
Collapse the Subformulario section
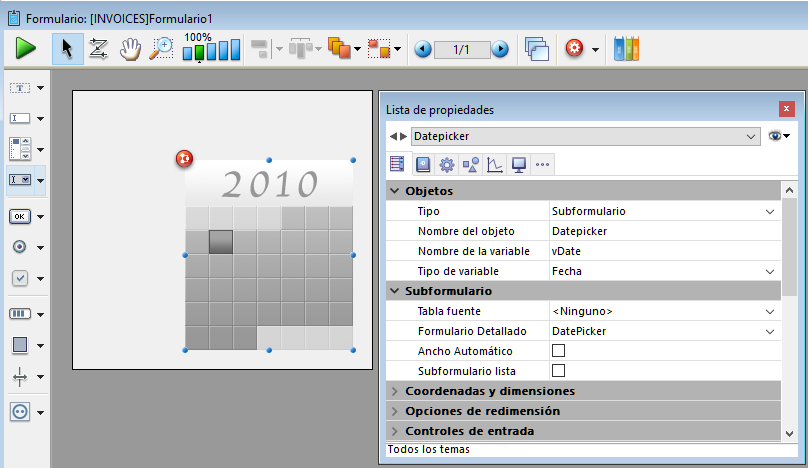(x=394, y=291)
